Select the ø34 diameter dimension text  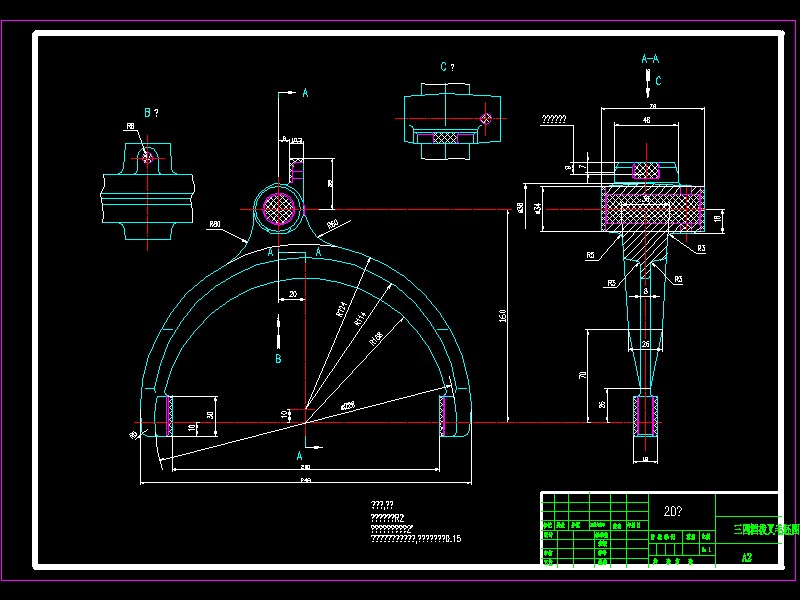click(x=537, y=208)
